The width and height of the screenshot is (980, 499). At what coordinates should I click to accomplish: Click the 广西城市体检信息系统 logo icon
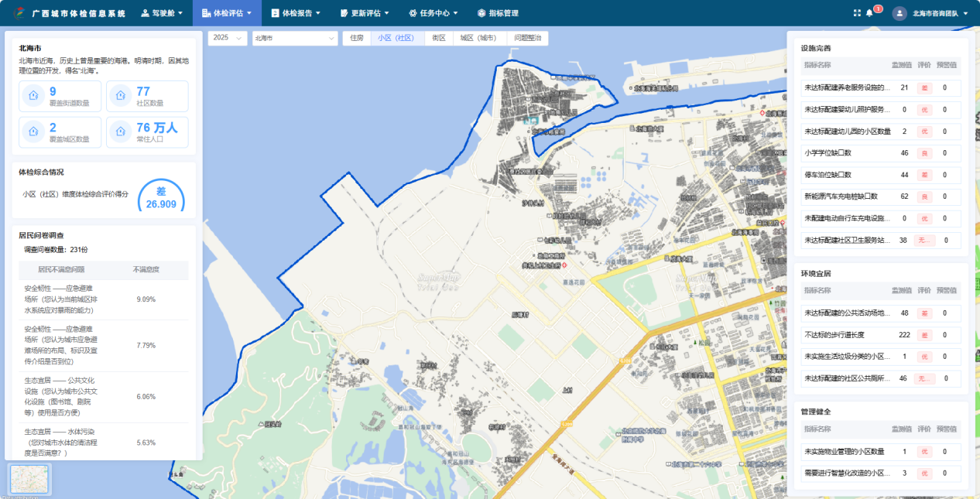[x=18, y=13]
